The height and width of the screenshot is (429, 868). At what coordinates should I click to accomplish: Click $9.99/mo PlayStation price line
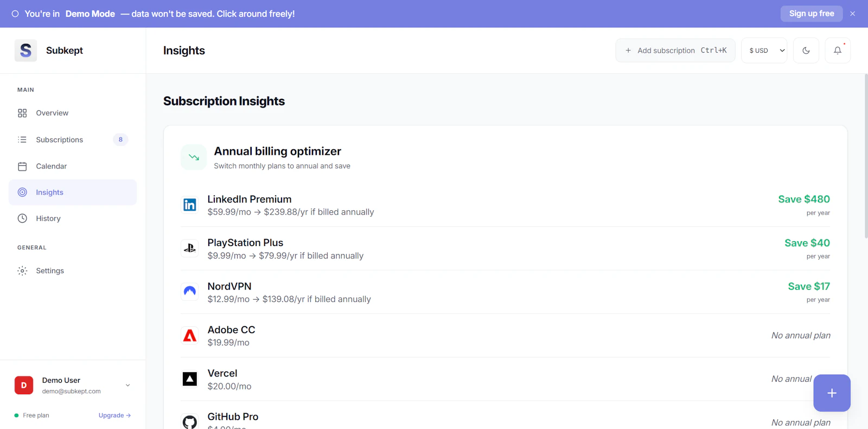(285, 256)
